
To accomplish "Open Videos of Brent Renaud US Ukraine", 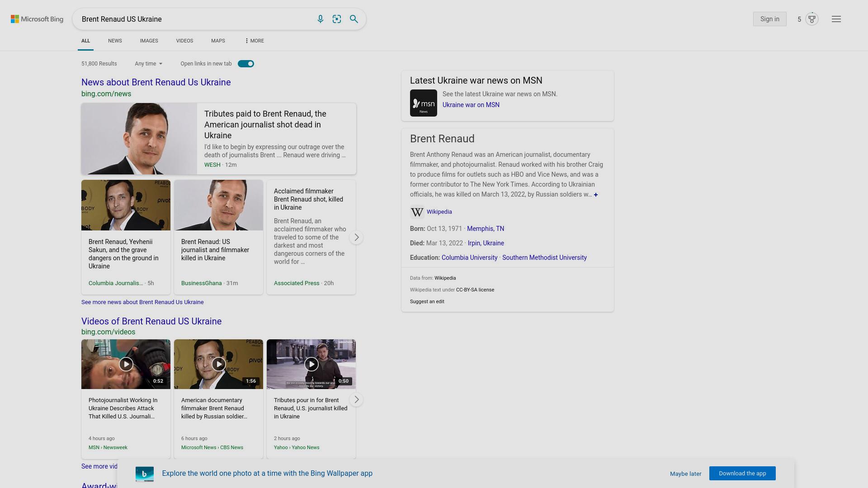I will click(151, 321).
